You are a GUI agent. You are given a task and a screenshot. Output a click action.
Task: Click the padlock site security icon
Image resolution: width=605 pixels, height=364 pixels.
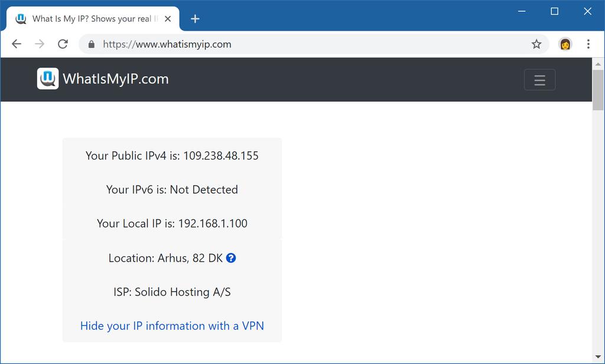click(x=92, y=44)
